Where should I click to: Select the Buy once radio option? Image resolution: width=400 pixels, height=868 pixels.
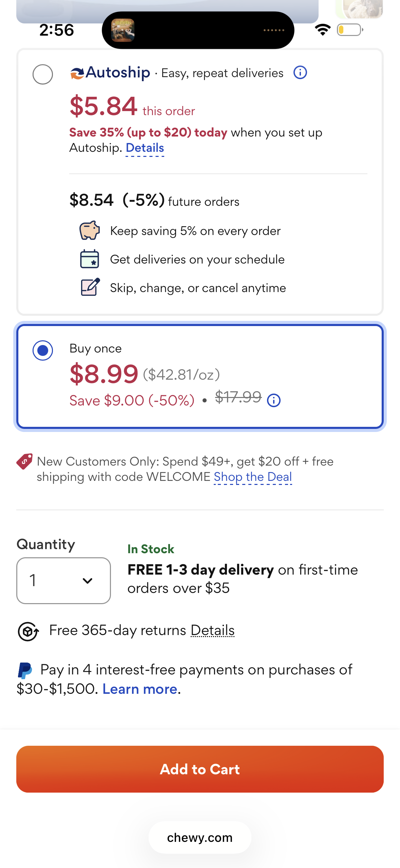tap(43, 350)
